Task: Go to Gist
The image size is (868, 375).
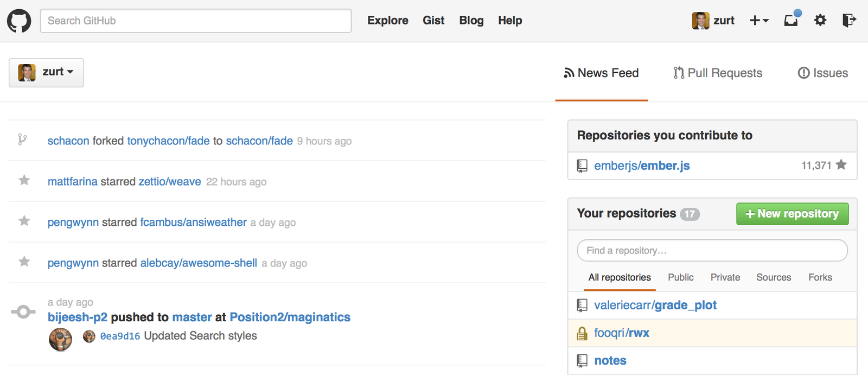Action: (433, 21)
